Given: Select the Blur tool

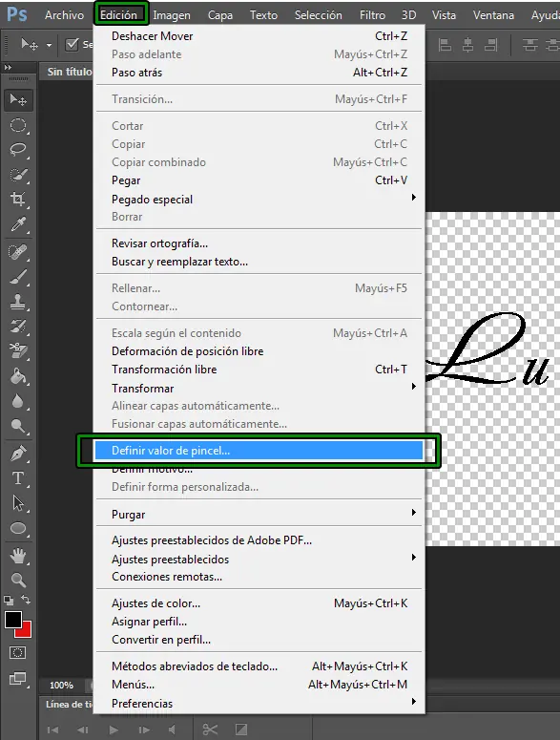Looking at the screenshot, I should tap(18, 401).
